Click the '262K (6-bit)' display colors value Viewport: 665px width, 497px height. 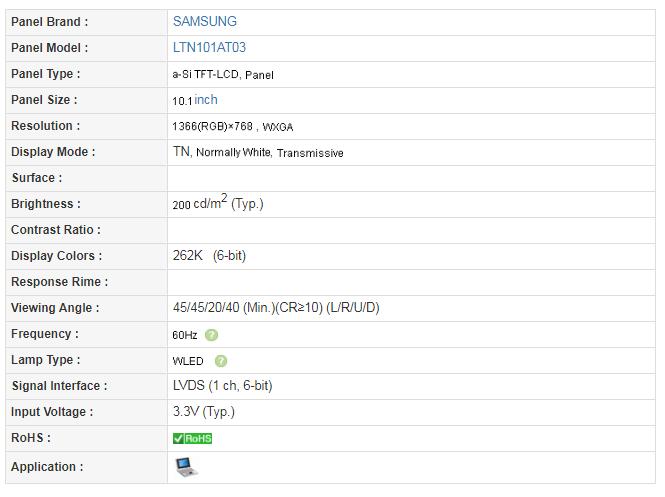coord(208,256)
